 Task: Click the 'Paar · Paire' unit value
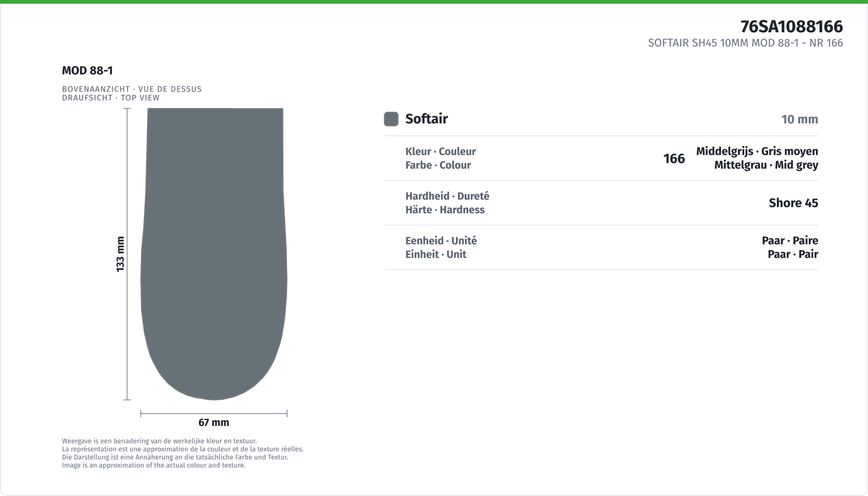tap(790, 240)
